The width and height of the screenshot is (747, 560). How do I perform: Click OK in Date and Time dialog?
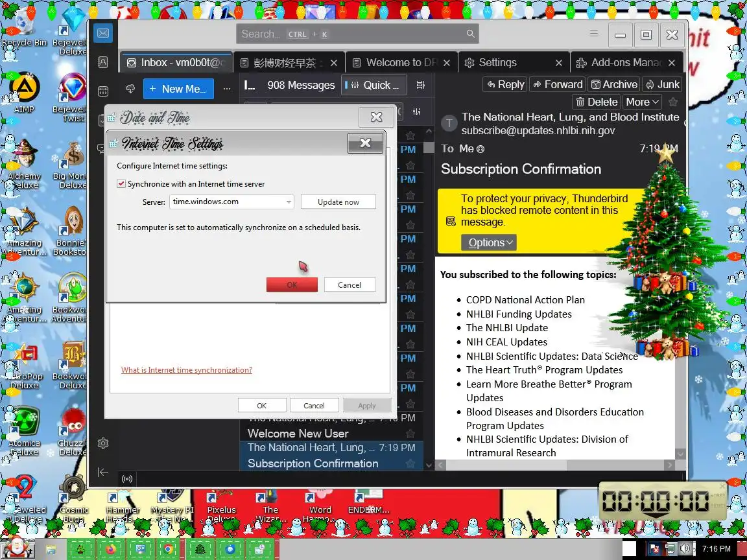(262, 406)
